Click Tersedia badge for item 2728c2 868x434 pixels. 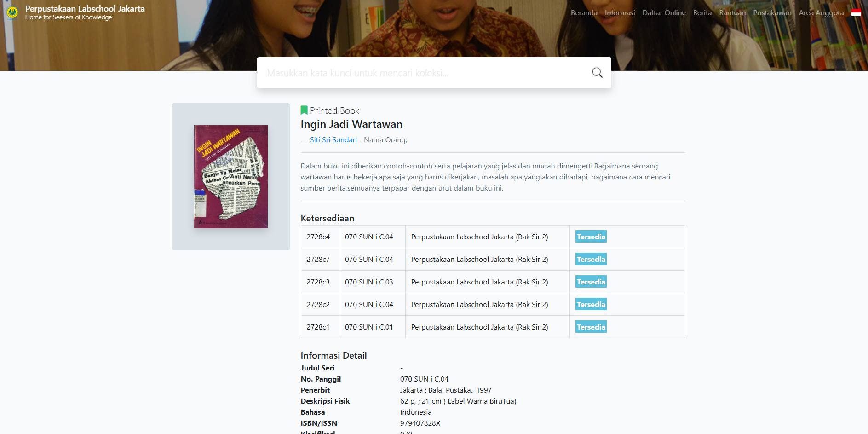tap(591, 304)
